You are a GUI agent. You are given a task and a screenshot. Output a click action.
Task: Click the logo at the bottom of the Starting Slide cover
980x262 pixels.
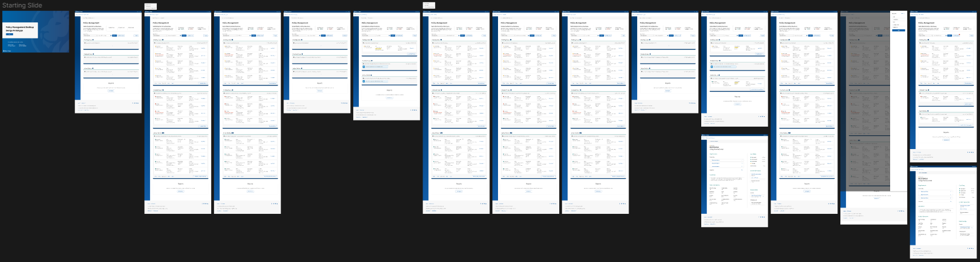[7, 50]
